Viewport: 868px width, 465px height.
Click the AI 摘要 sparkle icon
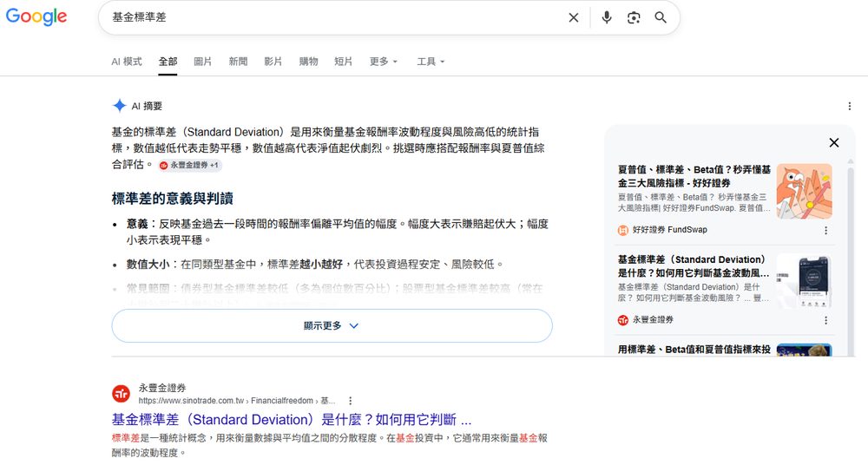pyautogui.click(x=119, y=106)
